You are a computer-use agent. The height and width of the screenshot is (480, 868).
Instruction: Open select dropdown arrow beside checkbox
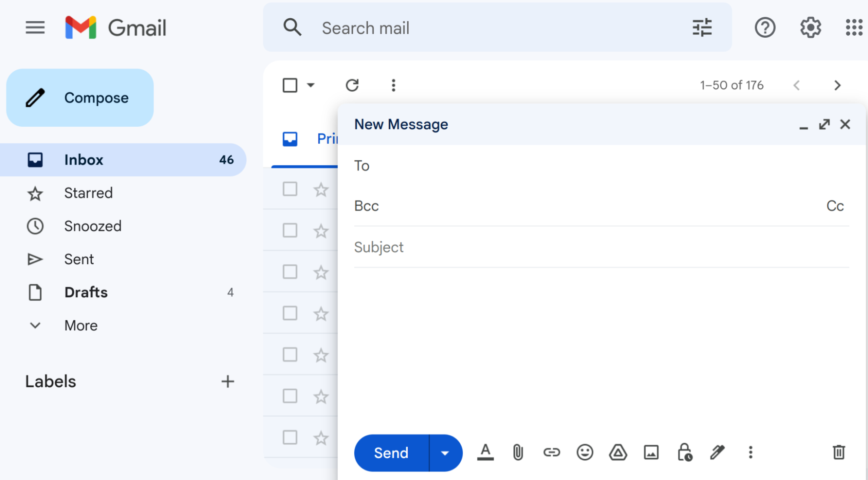pos(310,85)
